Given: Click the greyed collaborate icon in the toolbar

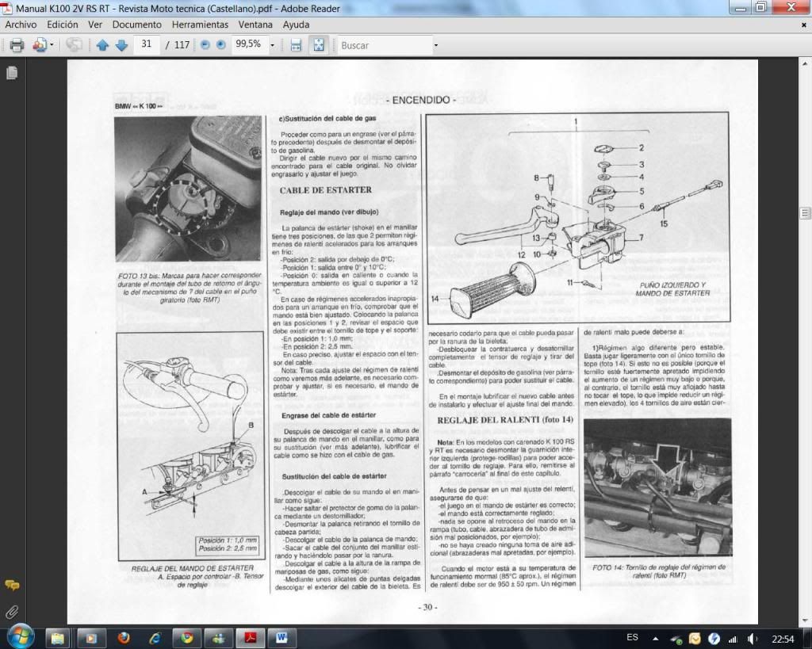Looking at the screenshot, I should (x=74, y=45).
